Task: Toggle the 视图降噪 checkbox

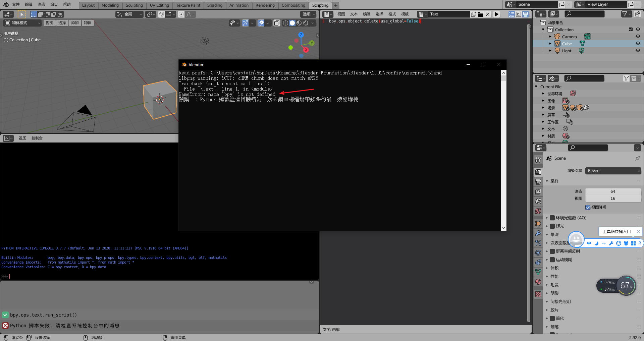Action: tap(588, 207)
